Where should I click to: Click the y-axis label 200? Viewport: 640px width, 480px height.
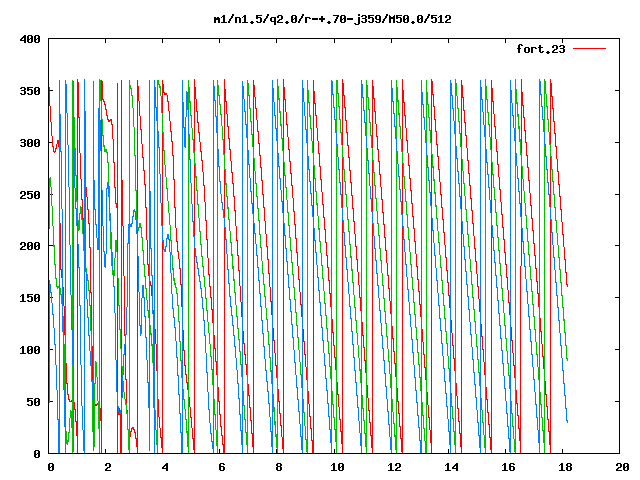click(x=30, y=246)
